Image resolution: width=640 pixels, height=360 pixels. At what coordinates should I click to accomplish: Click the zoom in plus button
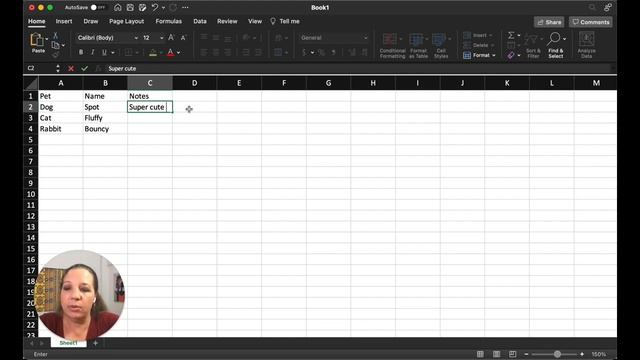tap(582, 354)
